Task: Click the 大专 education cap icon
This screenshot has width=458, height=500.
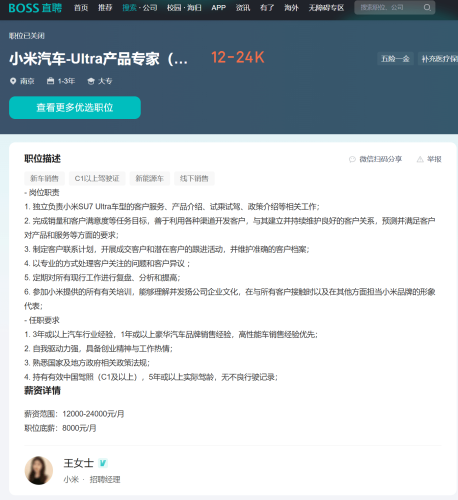Action: [x=91, y=81]
